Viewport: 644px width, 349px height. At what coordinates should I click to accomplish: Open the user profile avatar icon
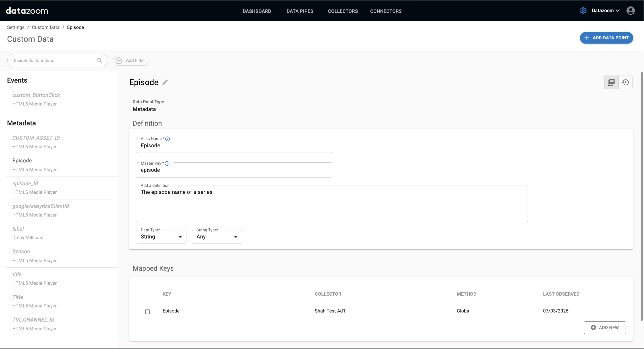630,11
